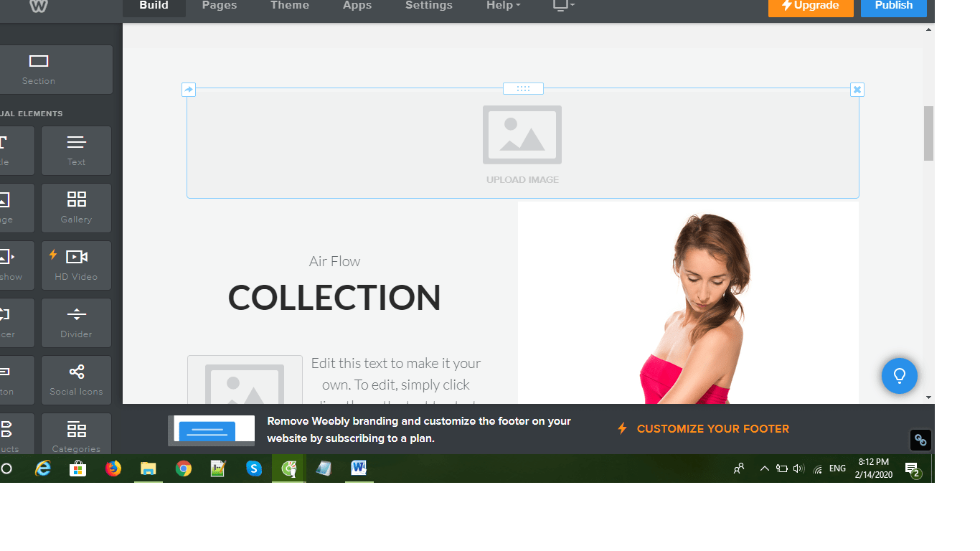Add a Section element
Viewport: 980px width, 551px height.
pyautogui.click(x=38, y=69)
